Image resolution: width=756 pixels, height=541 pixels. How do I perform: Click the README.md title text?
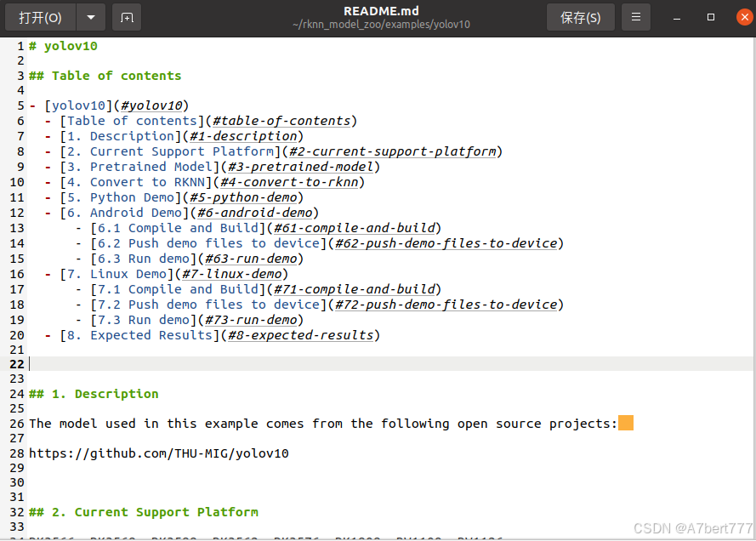coord(381,11)
